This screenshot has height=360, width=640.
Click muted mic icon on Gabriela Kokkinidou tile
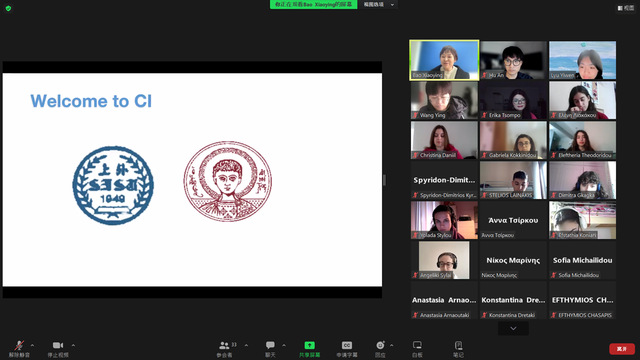484,155
